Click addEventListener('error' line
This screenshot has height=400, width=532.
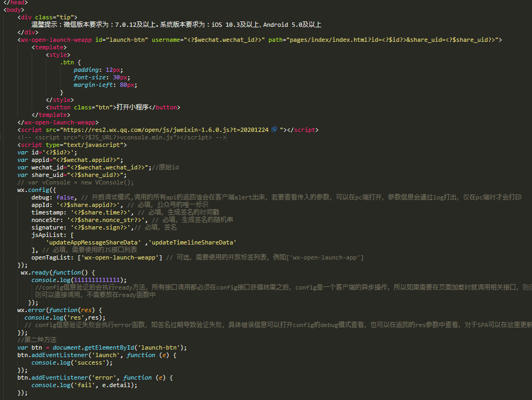click(95, 377)
